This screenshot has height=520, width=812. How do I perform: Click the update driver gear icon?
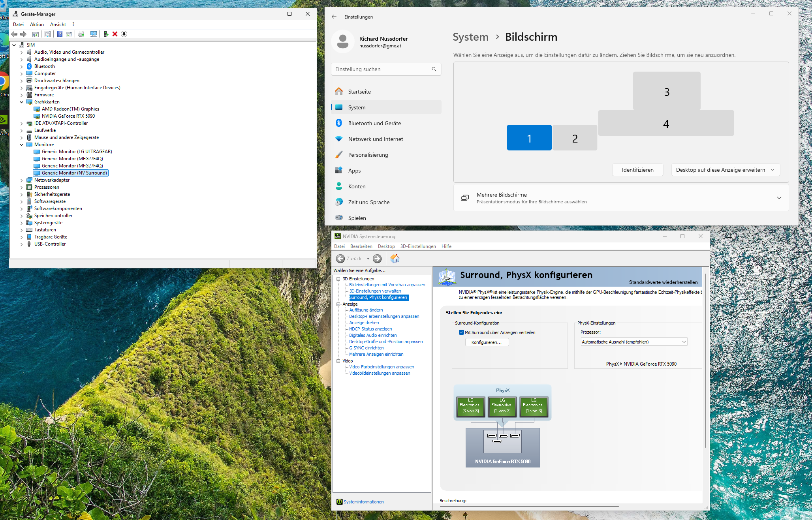[81, 34]
